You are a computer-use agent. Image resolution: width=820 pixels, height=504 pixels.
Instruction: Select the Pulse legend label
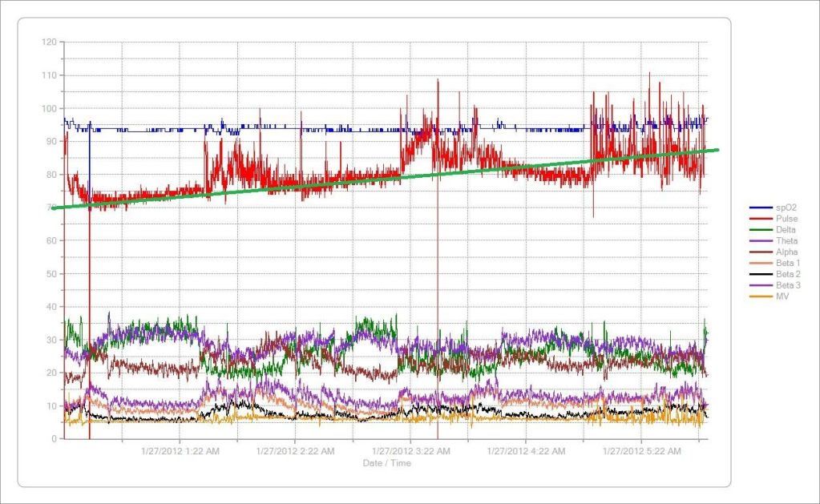[786, 219]
